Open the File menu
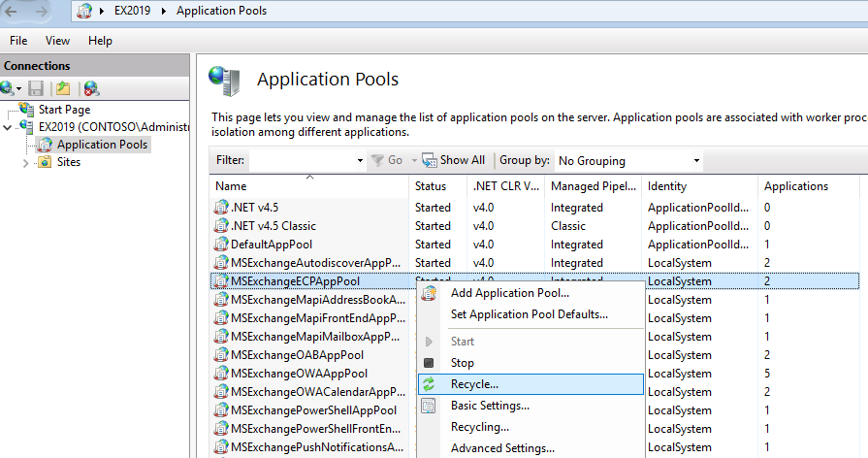 tap(18, 41)
